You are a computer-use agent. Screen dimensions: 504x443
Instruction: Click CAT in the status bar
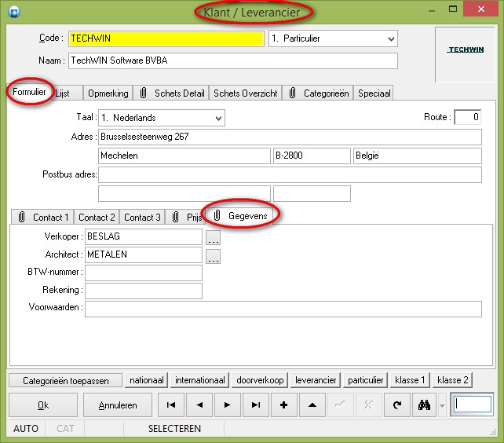coord(65,429)
